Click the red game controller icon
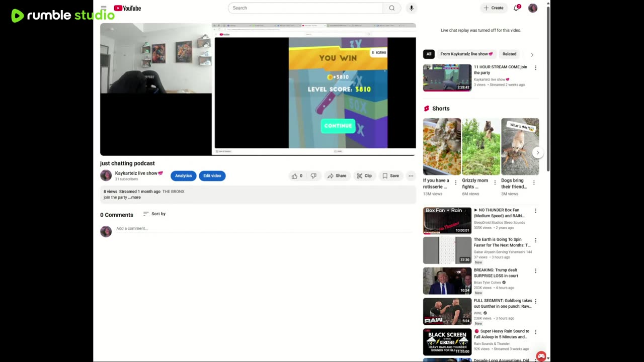The width and height of the screenshot is (644, 362). [541, 356]
